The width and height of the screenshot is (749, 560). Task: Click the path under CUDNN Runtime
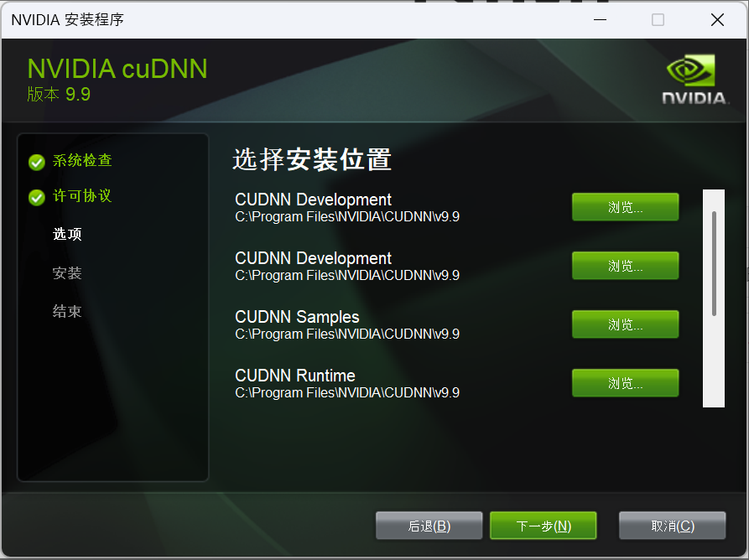(347, 393)
